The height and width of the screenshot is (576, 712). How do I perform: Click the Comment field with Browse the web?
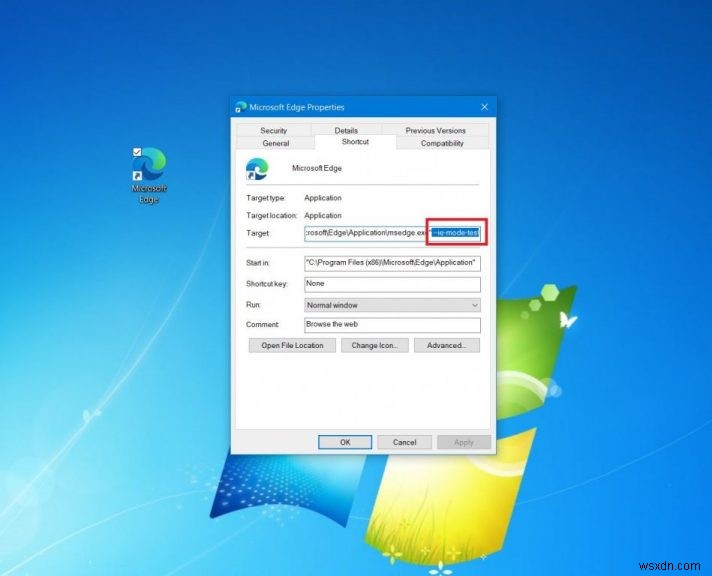click(392, 325)
